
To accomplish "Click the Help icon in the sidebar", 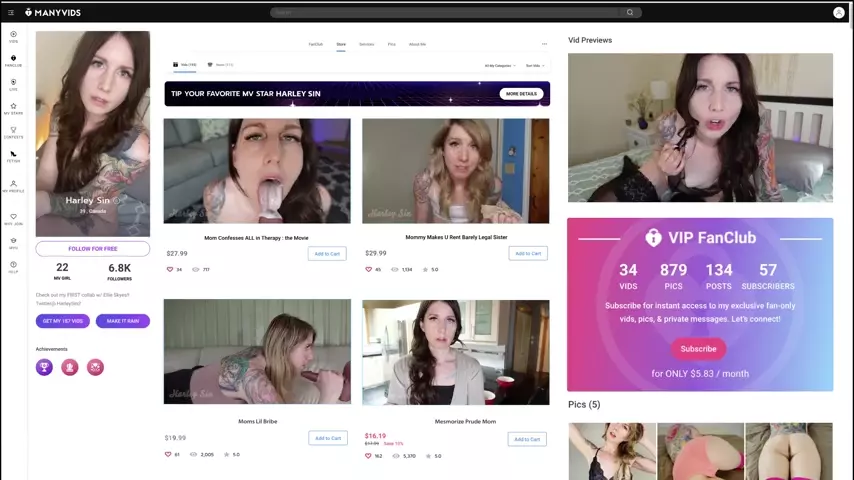I will coord(13,267).
